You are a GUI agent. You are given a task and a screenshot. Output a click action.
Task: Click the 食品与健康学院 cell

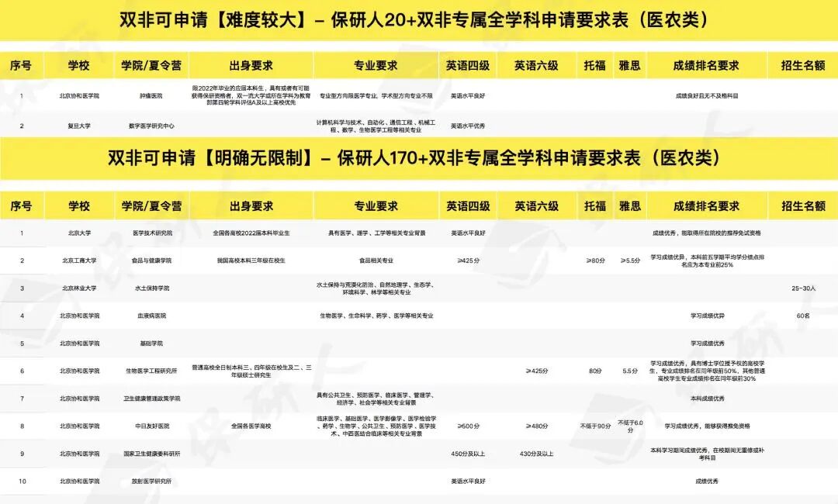coord(152,261)
